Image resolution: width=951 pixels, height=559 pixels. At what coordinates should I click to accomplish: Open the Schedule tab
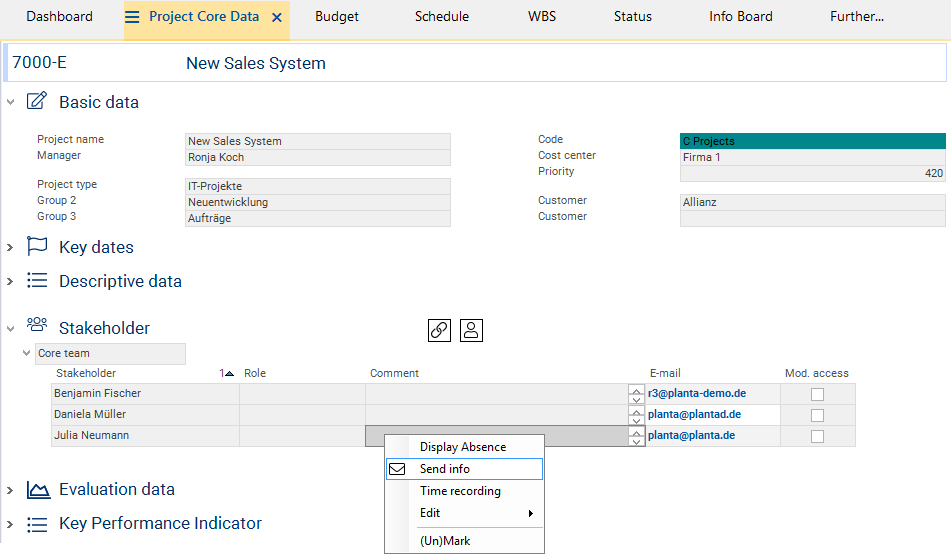pos(442,17)
